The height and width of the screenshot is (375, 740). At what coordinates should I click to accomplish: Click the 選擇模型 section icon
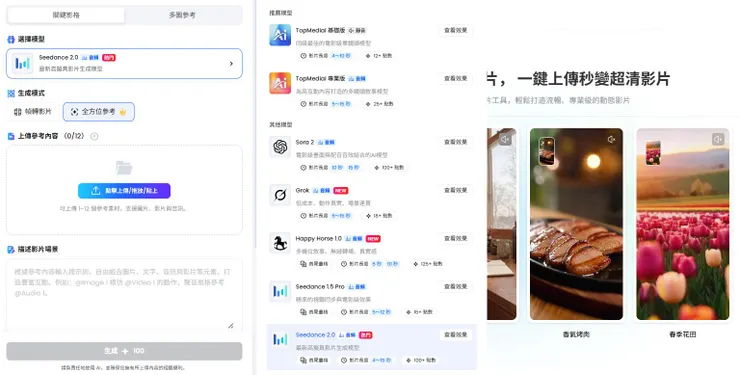tap(11, 40)
